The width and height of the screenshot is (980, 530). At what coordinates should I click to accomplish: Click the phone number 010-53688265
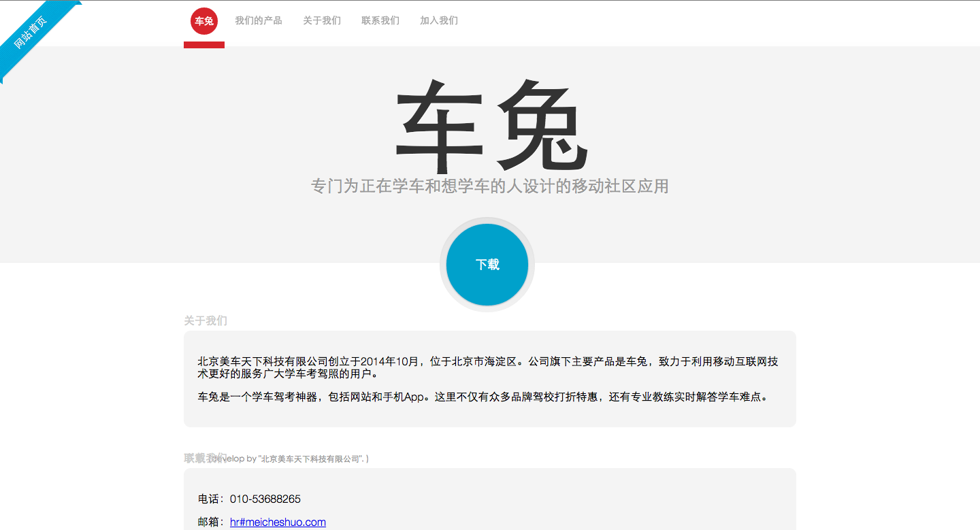(265, 499)
